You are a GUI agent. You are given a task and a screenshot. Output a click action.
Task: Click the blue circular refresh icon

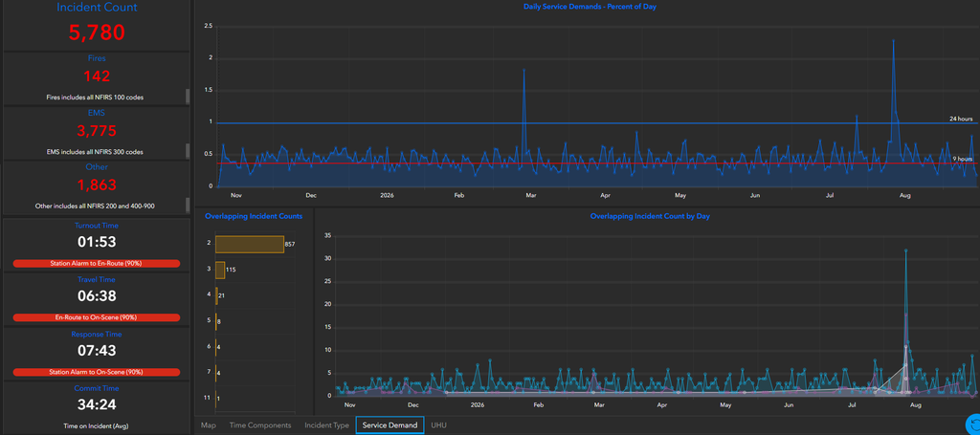(973, 423)
